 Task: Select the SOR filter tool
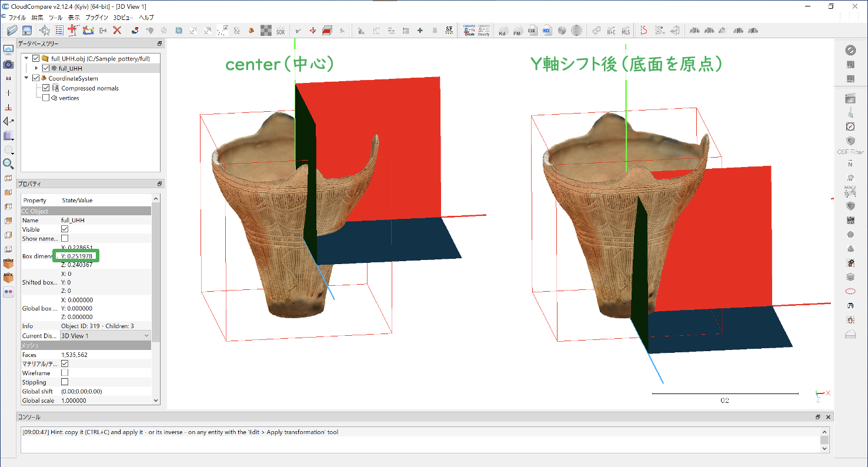tap(281, 30)
